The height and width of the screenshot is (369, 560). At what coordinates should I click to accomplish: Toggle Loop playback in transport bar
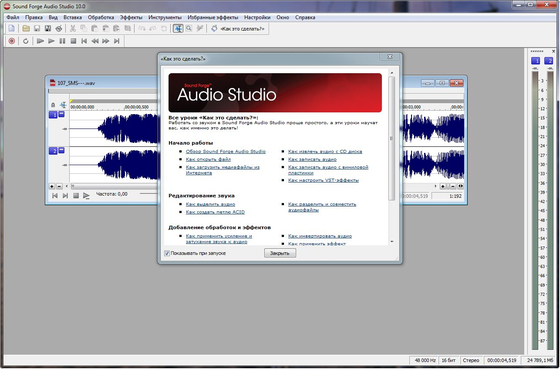[x=26, y=41]
